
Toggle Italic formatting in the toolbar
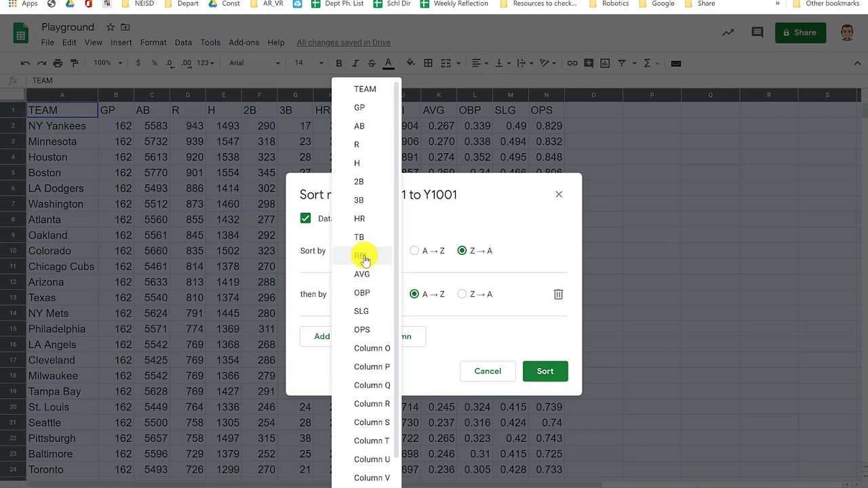tap(355, 63)
